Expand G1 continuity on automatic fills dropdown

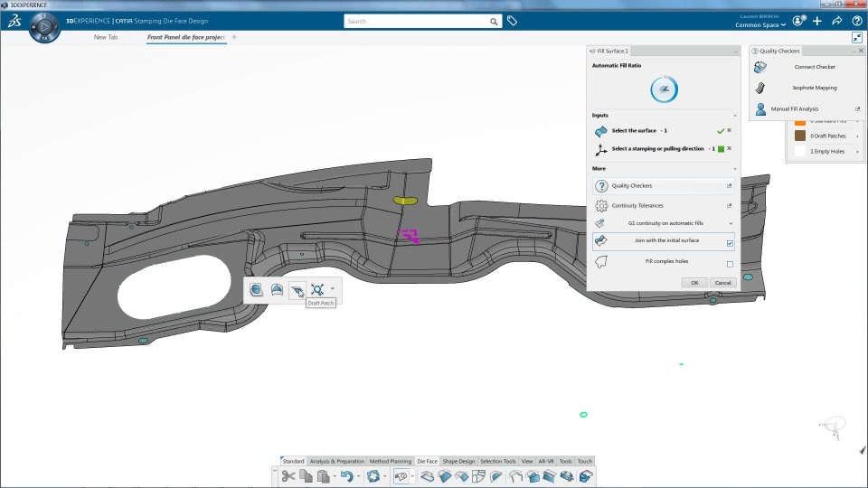point(731,223)
